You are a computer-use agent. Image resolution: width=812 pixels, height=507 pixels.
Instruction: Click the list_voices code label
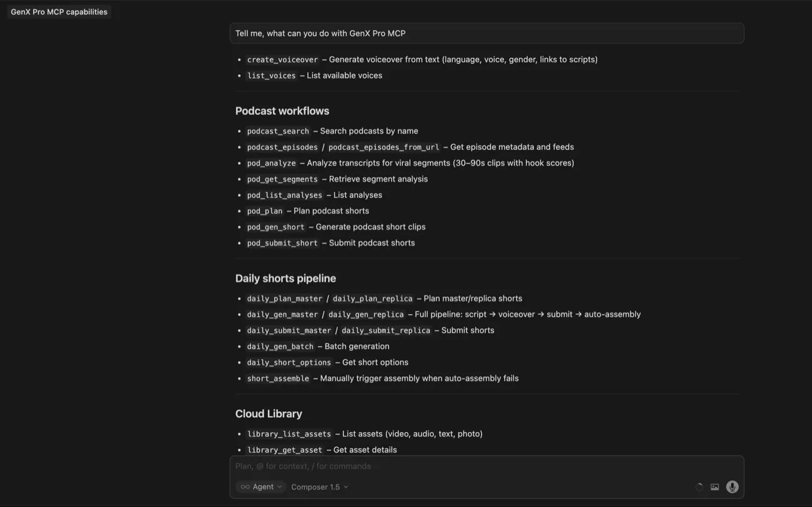[271, 76]
